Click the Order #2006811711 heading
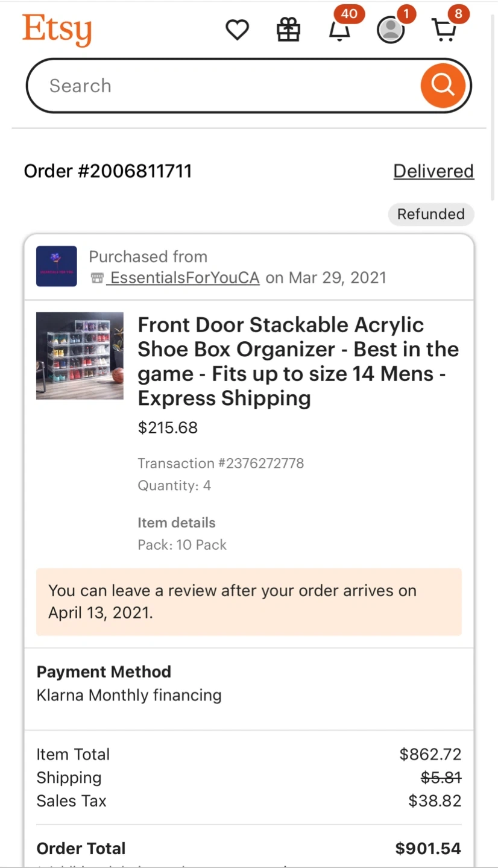This screenshot has height=868, width=498. click(108, 171)
